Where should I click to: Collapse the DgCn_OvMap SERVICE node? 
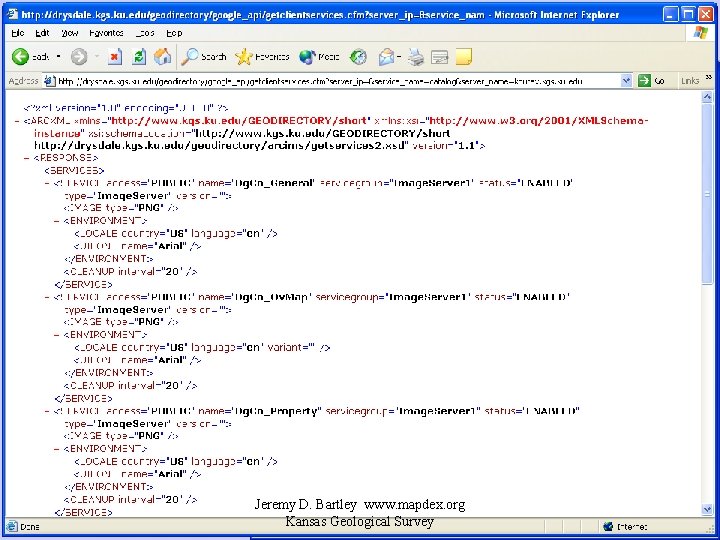click(x=47, y=297)
